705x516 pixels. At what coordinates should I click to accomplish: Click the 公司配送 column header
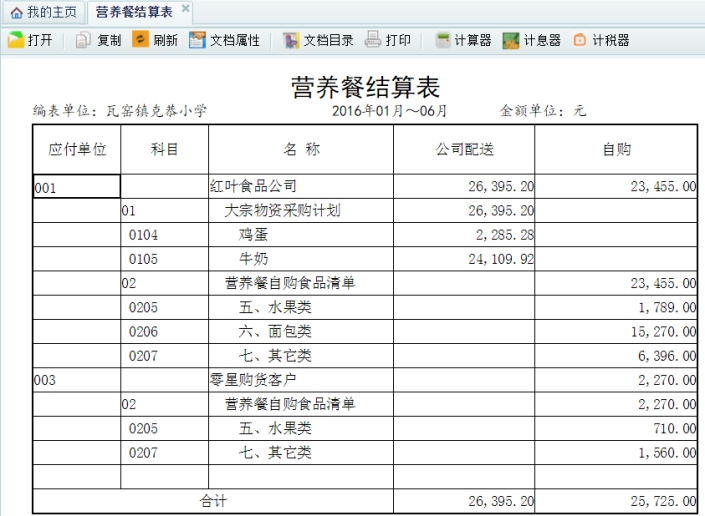point(464,149)
